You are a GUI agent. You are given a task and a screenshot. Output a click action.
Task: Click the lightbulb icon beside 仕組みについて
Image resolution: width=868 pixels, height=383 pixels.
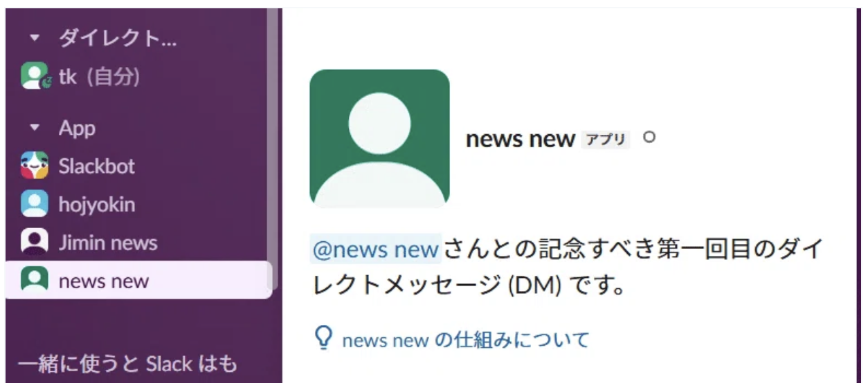coord(323,338)
